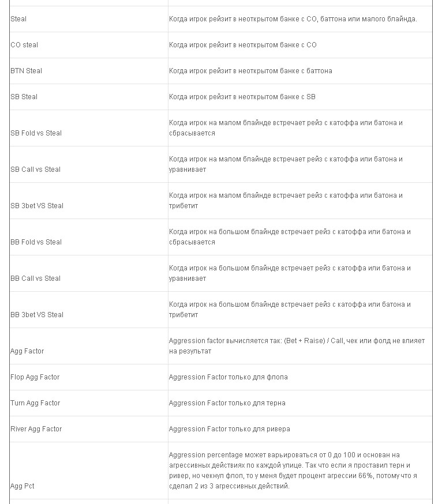The height and width of the screenshot is (504, 442).
Task: Select the Aggression percentage description text
Action: (293, 471)
